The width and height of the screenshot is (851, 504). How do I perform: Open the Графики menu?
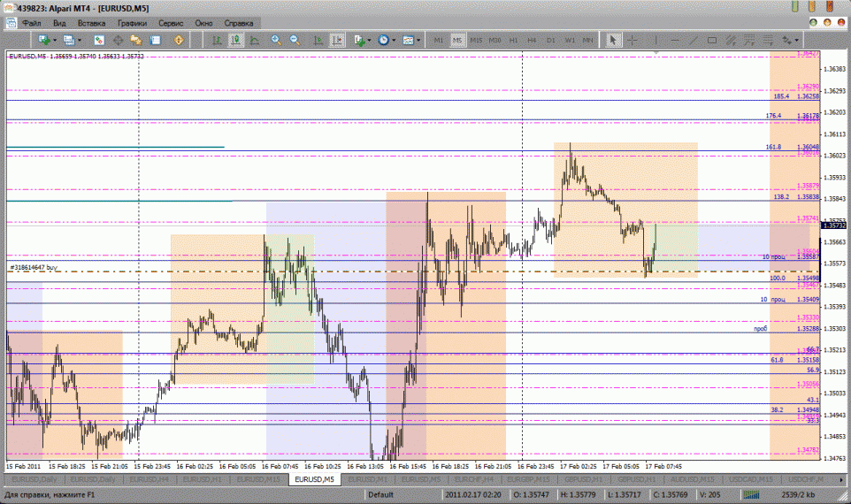[x=132, y=23]
